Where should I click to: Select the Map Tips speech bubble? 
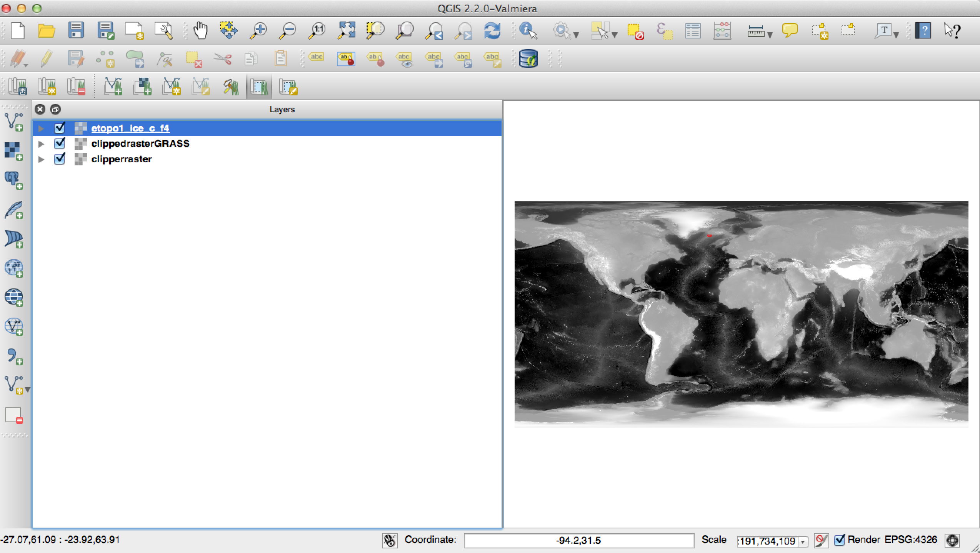coord(790,30)
